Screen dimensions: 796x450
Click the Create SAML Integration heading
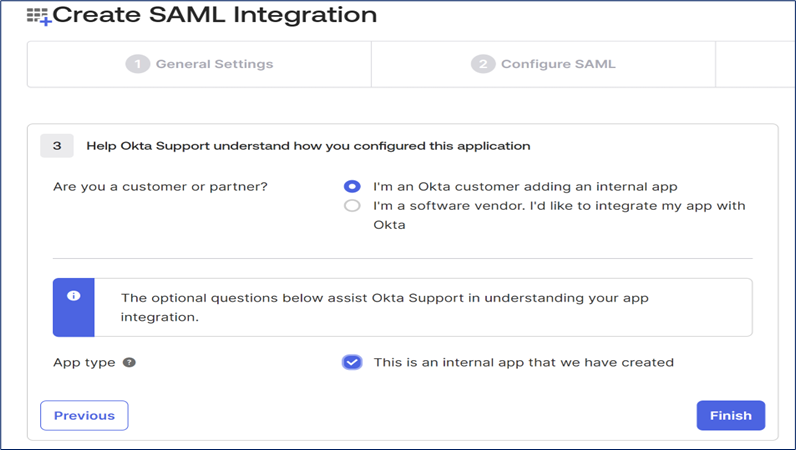point(214,16)
